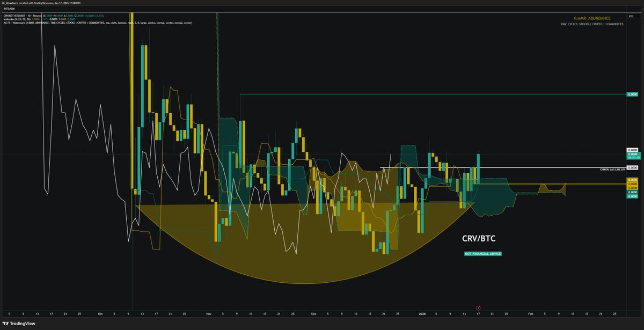The height and width of the screenshot is (330, 644).
Task: Click the white S/R line price tag
Action: click(x=633, y=167)
